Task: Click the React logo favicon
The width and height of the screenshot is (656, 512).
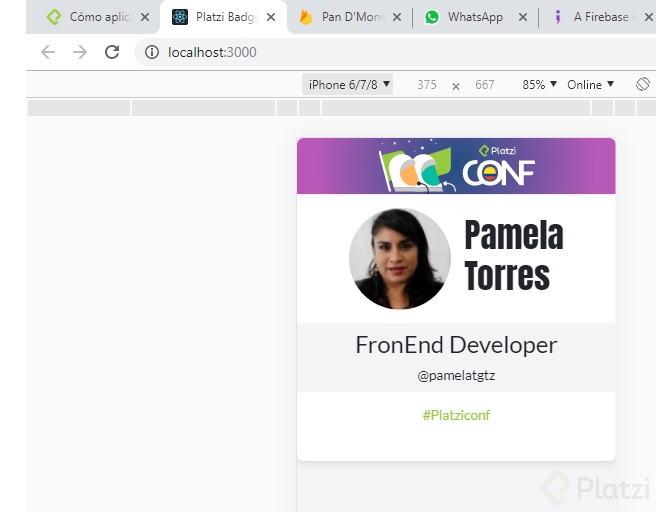Action: coord(180,17)
